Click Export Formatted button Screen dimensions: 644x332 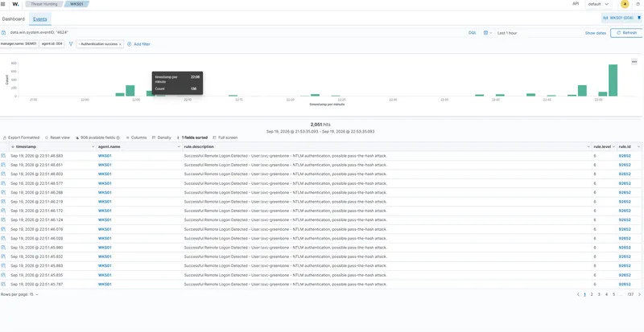tap(22, 138)
